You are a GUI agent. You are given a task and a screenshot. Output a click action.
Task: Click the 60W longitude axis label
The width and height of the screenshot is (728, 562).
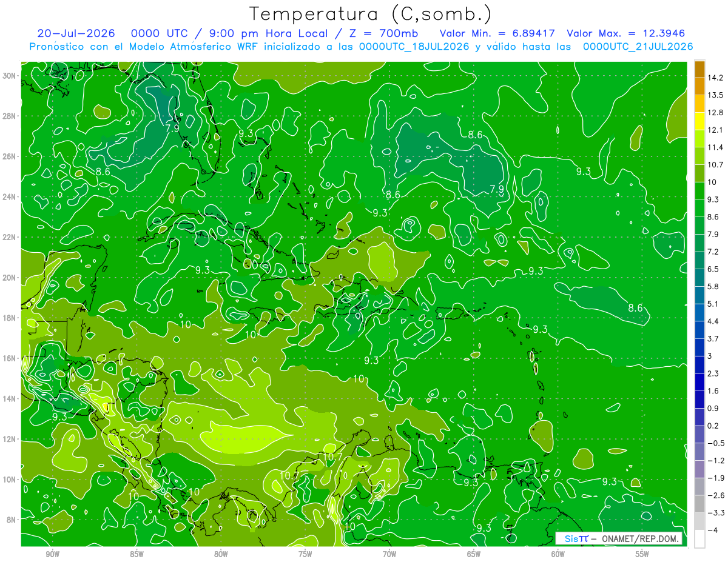click(558, 554)
